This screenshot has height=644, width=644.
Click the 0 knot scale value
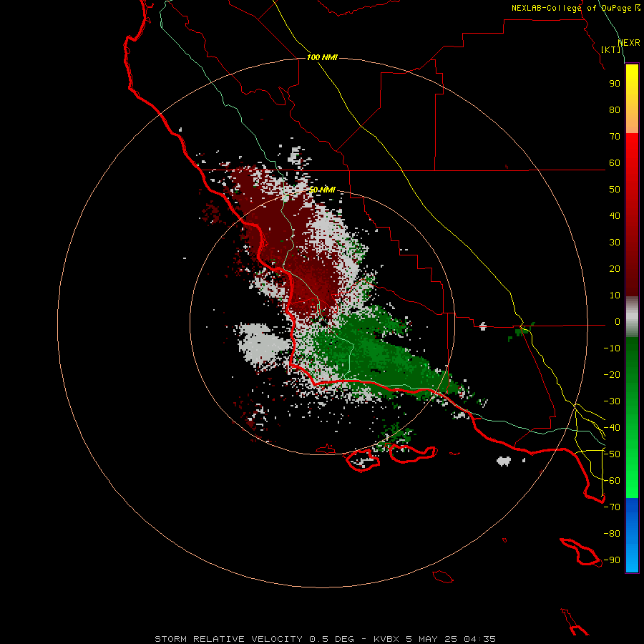pos(618,322)
